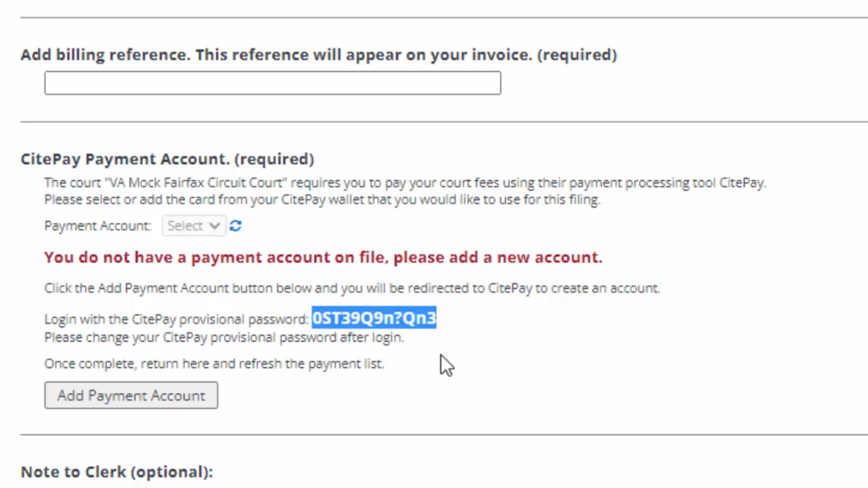Image resolution: width=868 pixels, height=488 pixels.
Task: Click the red no payment account warning
Action: 323,258
